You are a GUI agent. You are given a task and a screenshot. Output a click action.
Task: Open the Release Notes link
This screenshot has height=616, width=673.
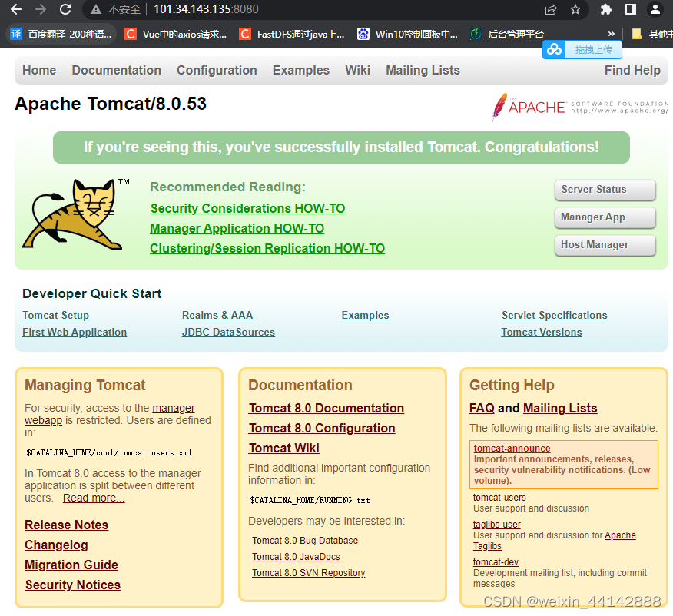67,525
